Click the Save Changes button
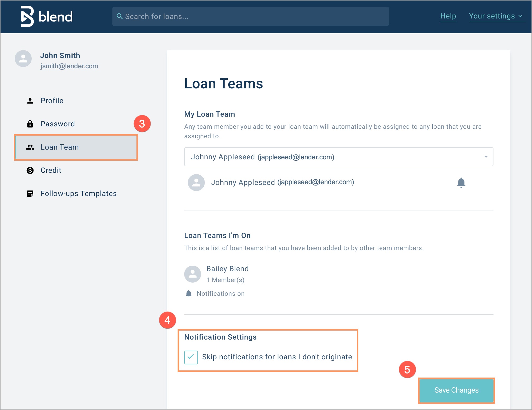 [456, 390]
